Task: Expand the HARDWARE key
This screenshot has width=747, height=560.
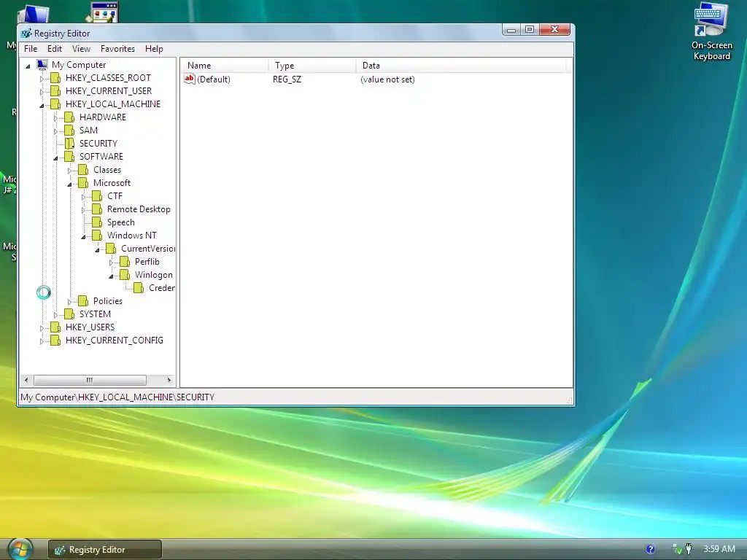Action: point(55,118)
